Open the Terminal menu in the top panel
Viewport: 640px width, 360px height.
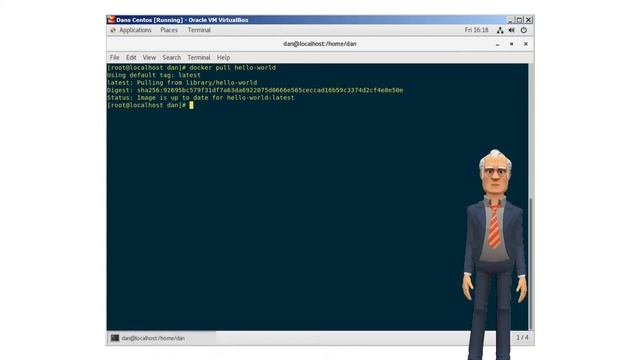(199, 30)
